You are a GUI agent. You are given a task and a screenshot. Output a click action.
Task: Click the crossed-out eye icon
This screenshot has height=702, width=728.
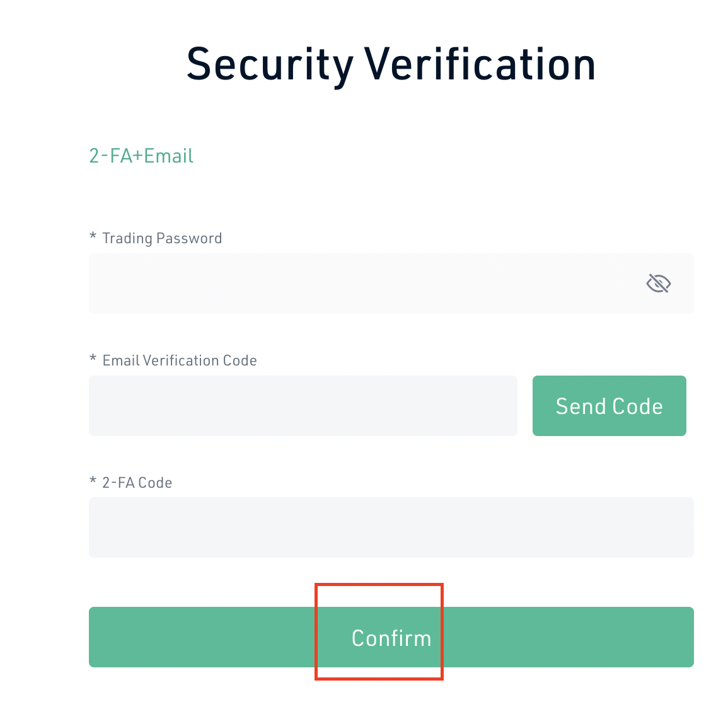tap(659, 284)
